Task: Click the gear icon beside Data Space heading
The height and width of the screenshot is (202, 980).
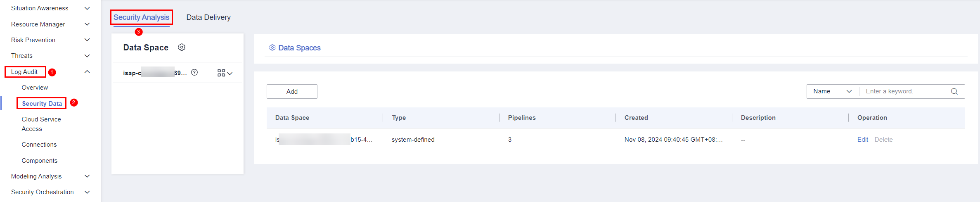Action: (x=182, y=48)
